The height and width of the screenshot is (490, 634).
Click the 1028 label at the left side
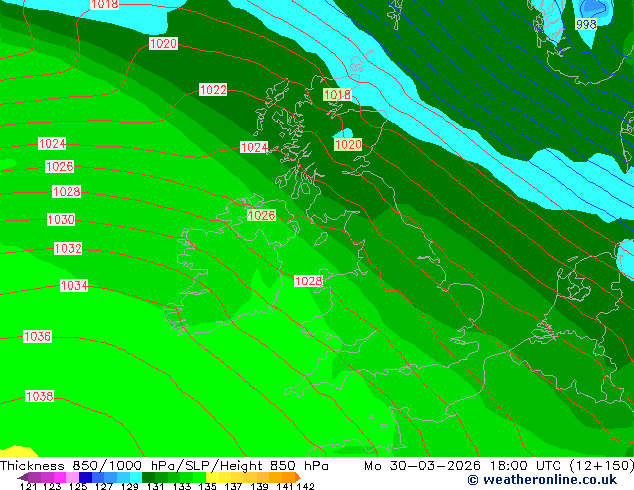(x=67, y=191)
